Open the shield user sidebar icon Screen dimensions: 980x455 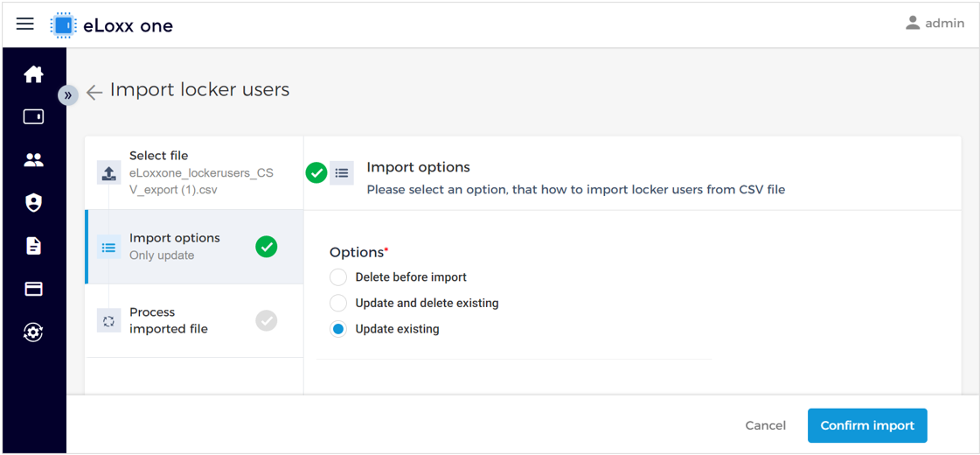click(x=33, y=203)
